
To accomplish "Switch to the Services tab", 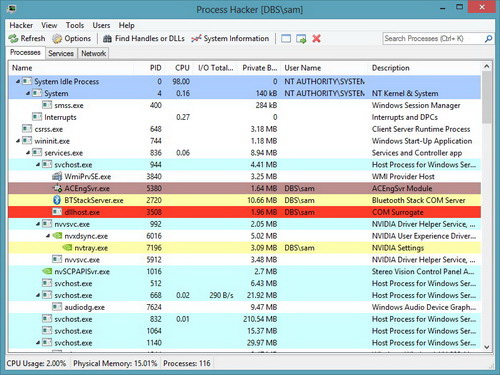I will click(61, 53).
